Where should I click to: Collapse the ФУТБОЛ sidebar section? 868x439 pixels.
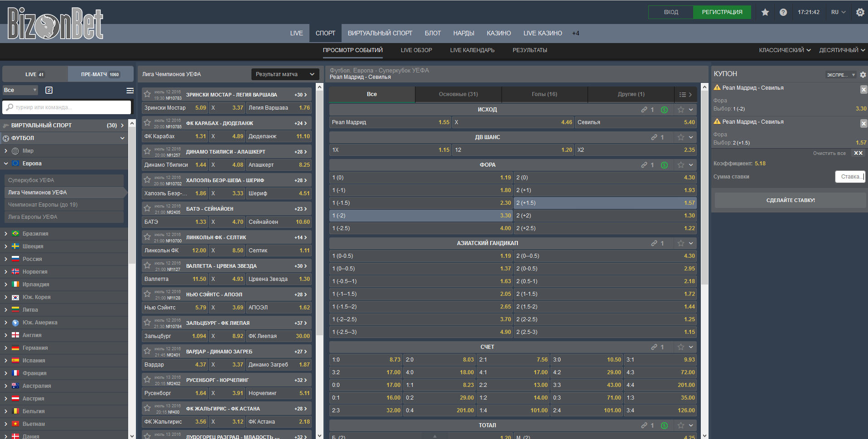tap(122, 138)
